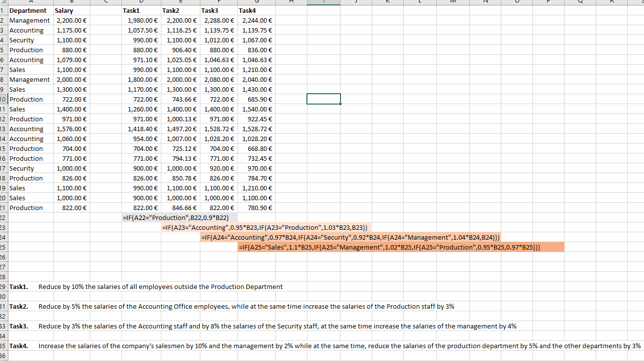Select the cell showing 1,025.05 €
644x361 pixels.
(x=182, y=60)
